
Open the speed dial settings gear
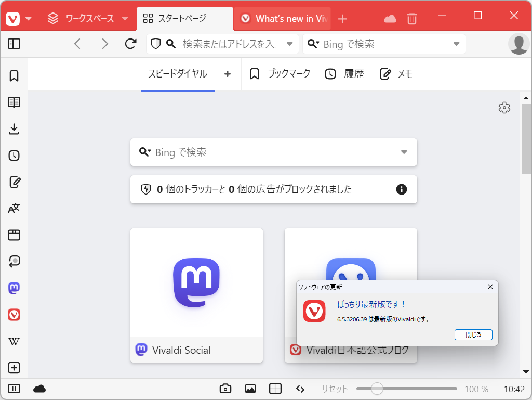click(503, 108)
